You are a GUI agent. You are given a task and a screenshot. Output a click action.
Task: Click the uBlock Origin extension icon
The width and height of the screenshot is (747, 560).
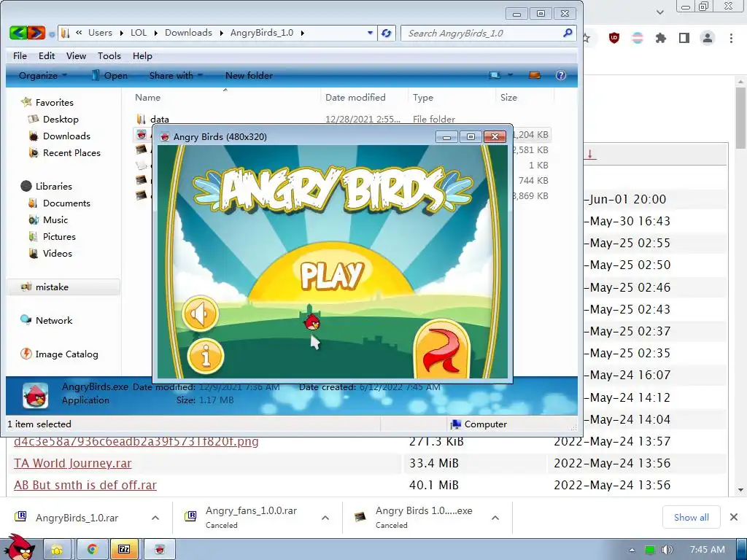[614, 38]
